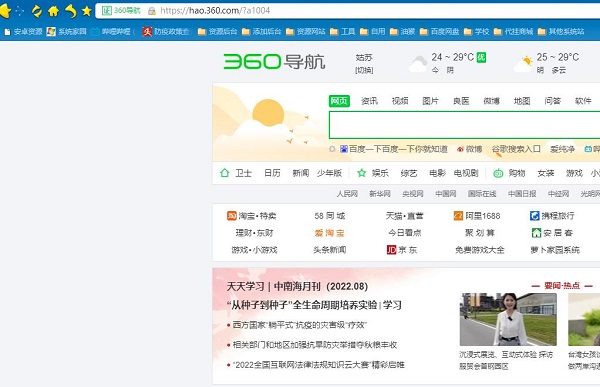Screen dimensions: 600x387
Task: Click the 360导航 logo
Action: pyautogui.click(x=274, y=62)
